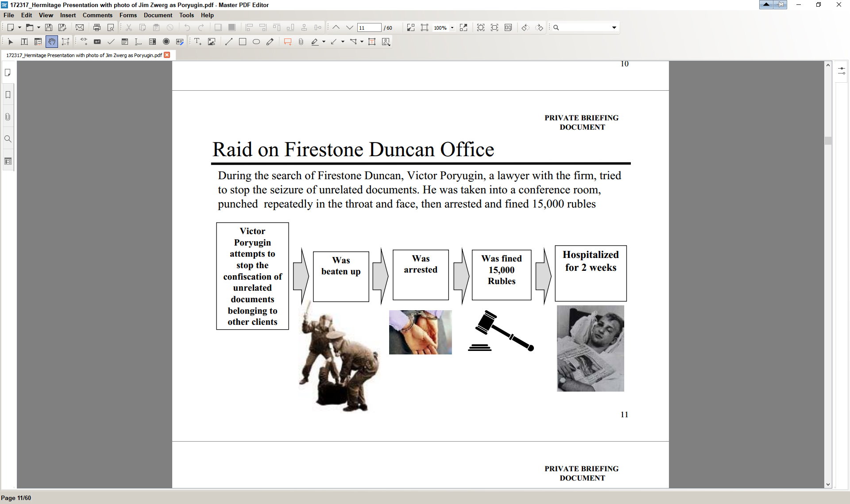
Task: Click the vertical scrollbar thumb
Action: (x=828, y=141)
